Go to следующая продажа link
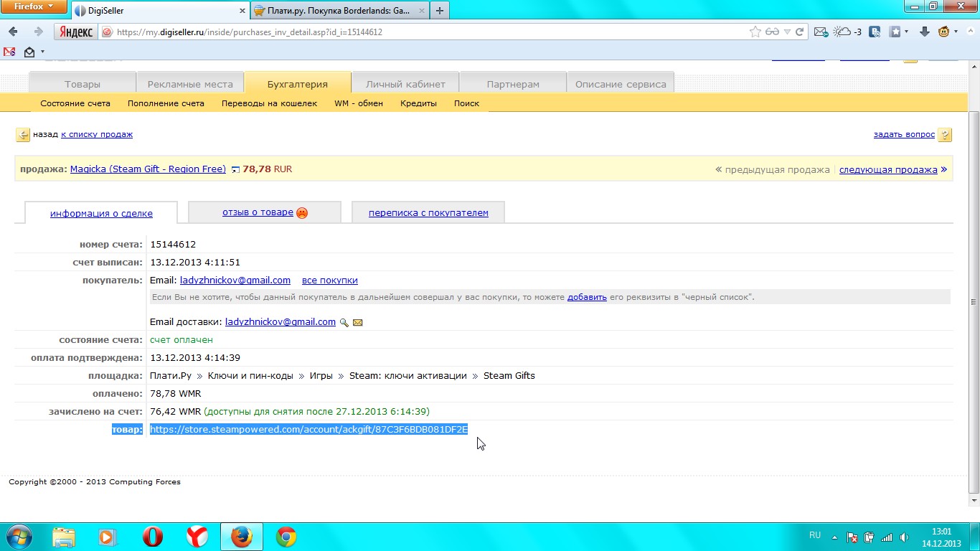 coord(888,170)
